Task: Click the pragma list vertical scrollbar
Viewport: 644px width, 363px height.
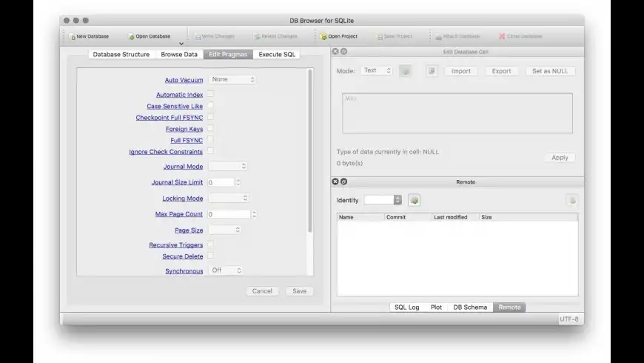Action: tap(310, 151)
